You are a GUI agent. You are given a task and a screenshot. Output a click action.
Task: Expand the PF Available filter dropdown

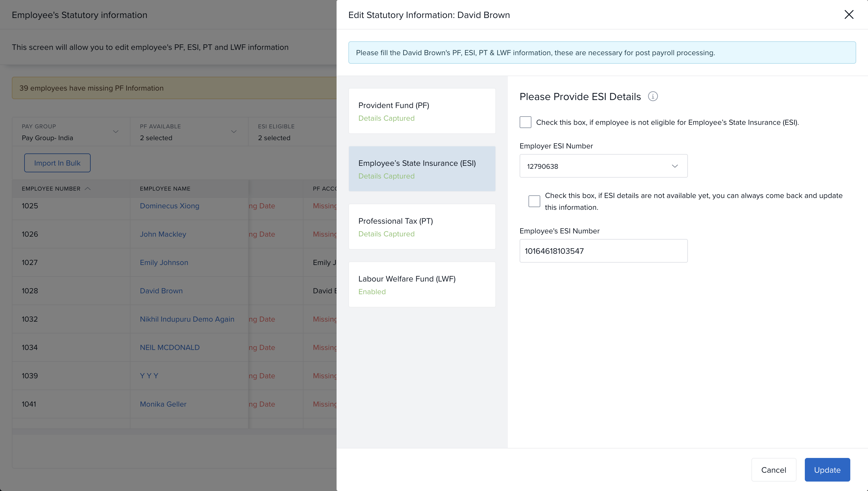tap(189, 132)
